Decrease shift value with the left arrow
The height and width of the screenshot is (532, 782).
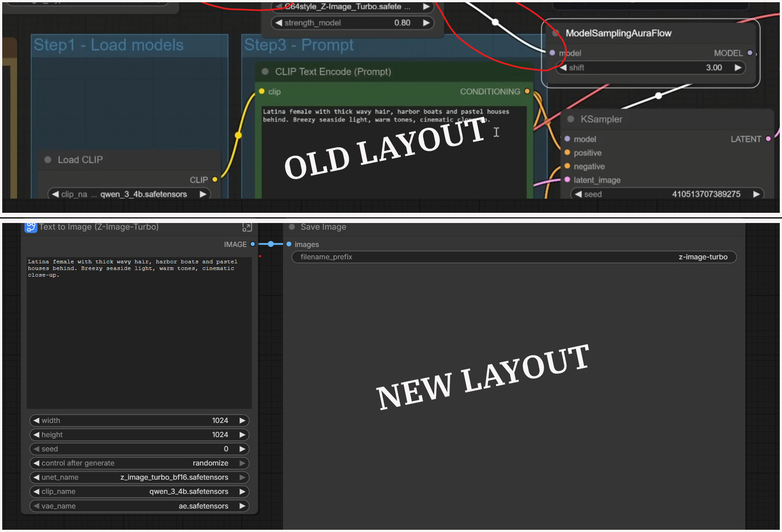(x=563, y=67)
